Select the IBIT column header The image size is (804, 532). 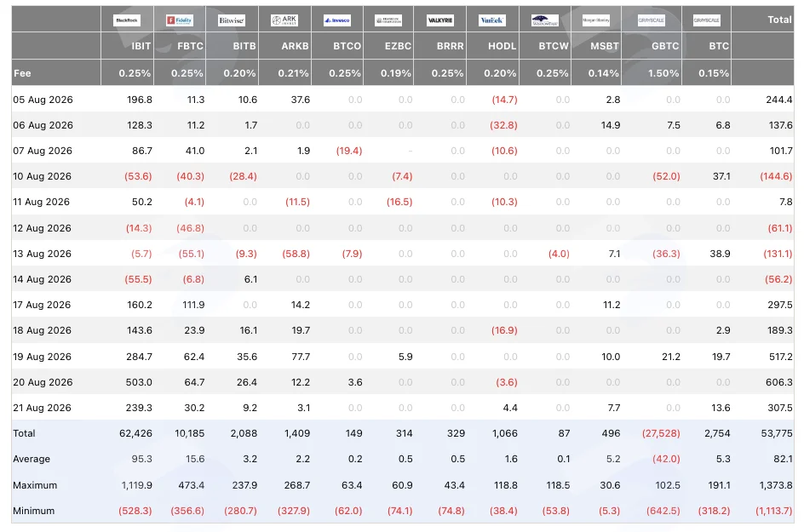pos(141,46)
